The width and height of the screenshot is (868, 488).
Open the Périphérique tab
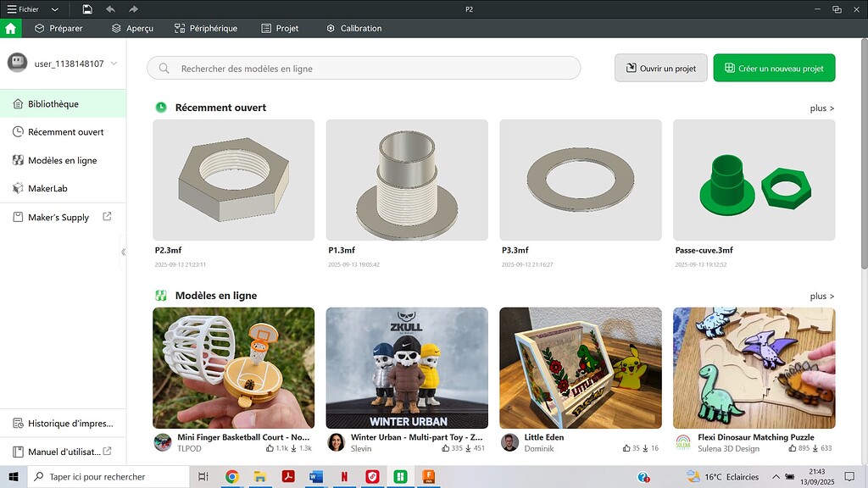pos(205,28)
